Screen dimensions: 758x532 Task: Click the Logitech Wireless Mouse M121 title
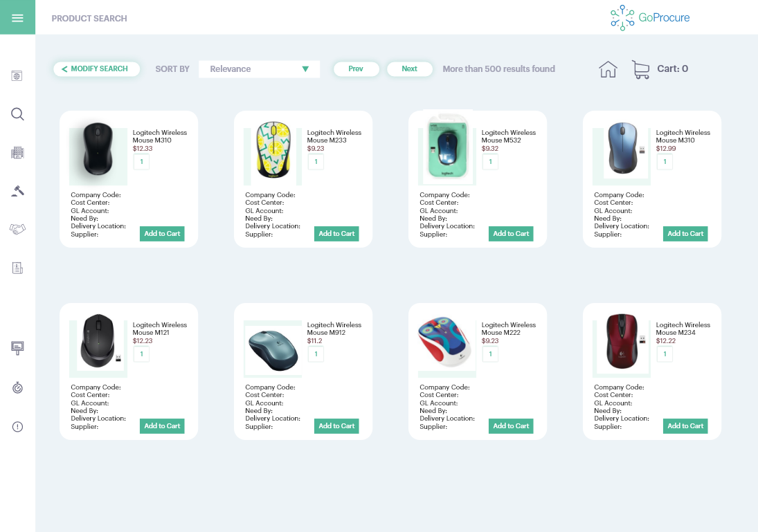(159, 329)
